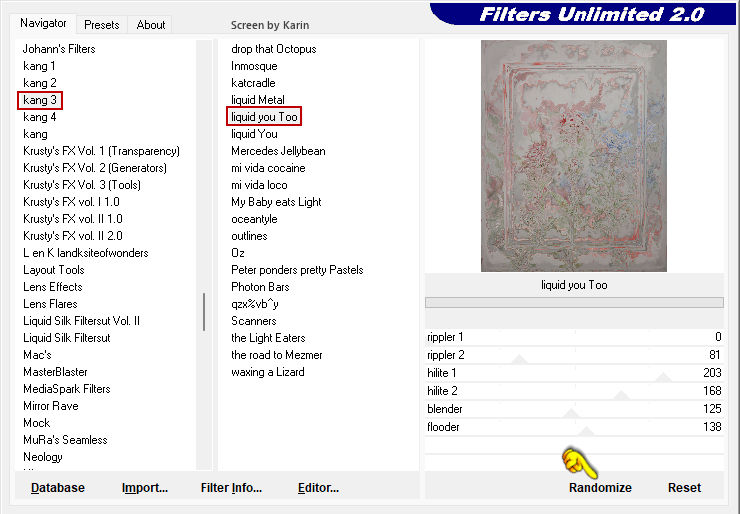Choose liquid you Too filter
Screen dimensions: 740x514
pos(265,117)
